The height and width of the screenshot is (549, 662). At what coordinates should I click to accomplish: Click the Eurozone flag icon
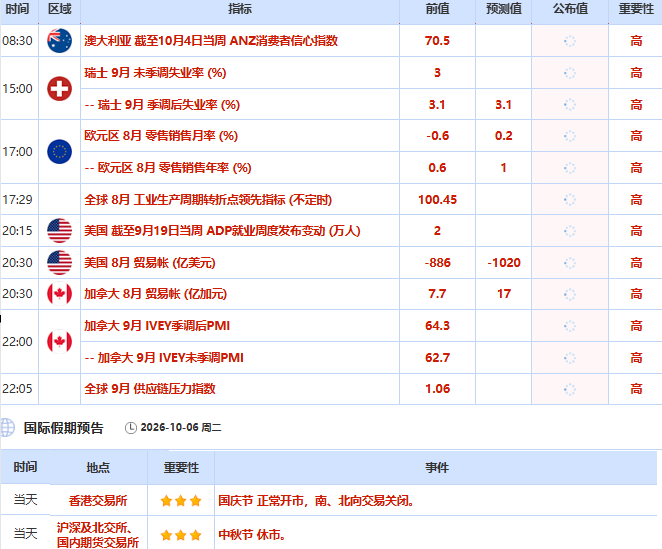click(x=60, y=152)
